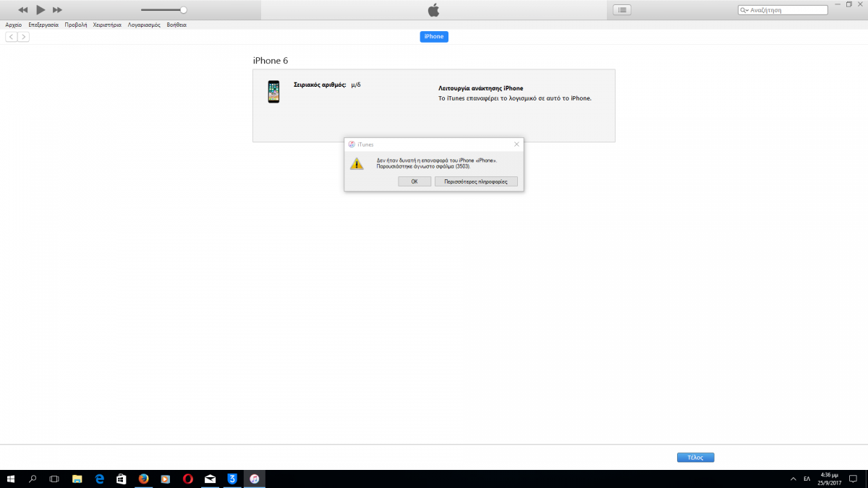Screen dimensions: 868x488
Task: Launch Opera browser from taskbar
Action: [188, 479]
